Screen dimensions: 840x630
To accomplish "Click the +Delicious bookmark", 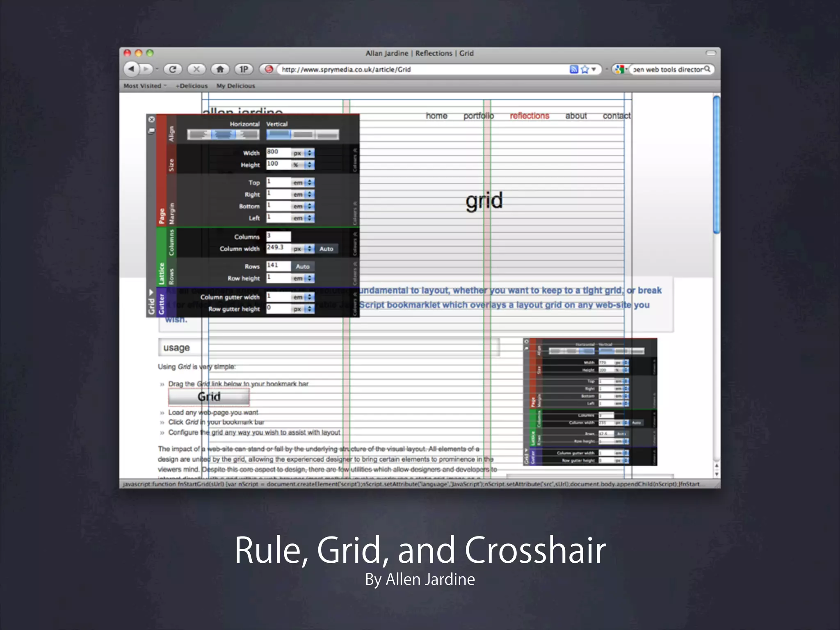I will [192, 86].
